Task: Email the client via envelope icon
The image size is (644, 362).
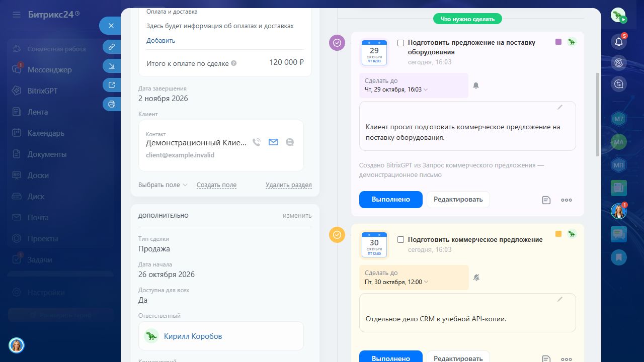Action: [x=273, y=142]
